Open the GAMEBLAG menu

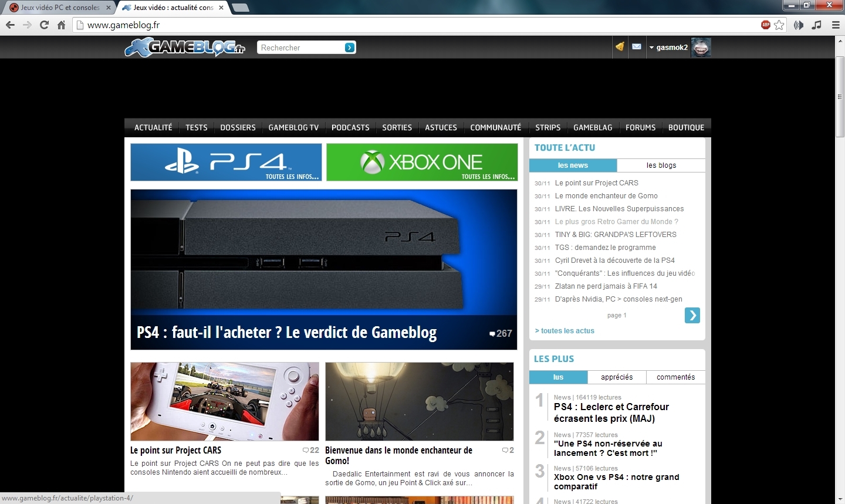point(593,127)
